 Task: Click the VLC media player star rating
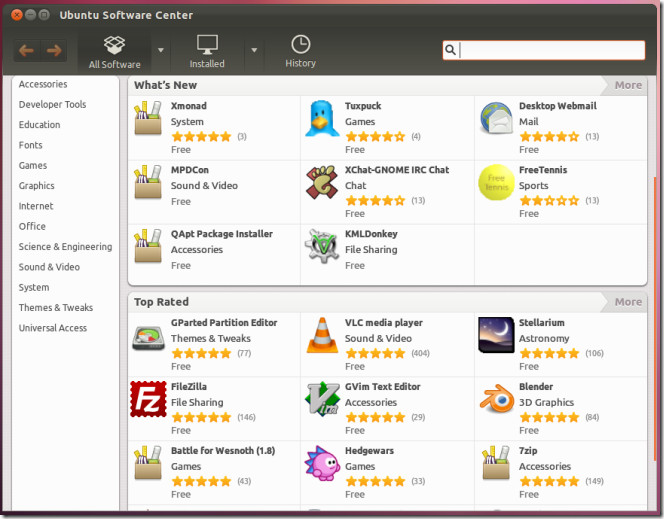coord(376,353)
